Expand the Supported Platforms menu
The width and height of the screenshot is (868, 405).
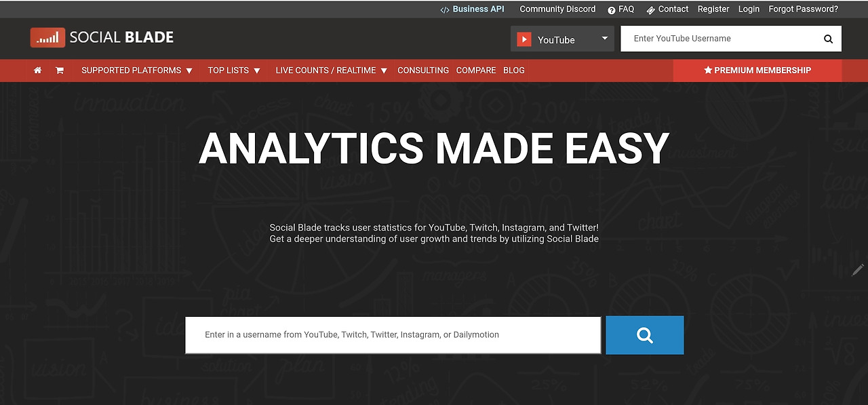[137, 71]
